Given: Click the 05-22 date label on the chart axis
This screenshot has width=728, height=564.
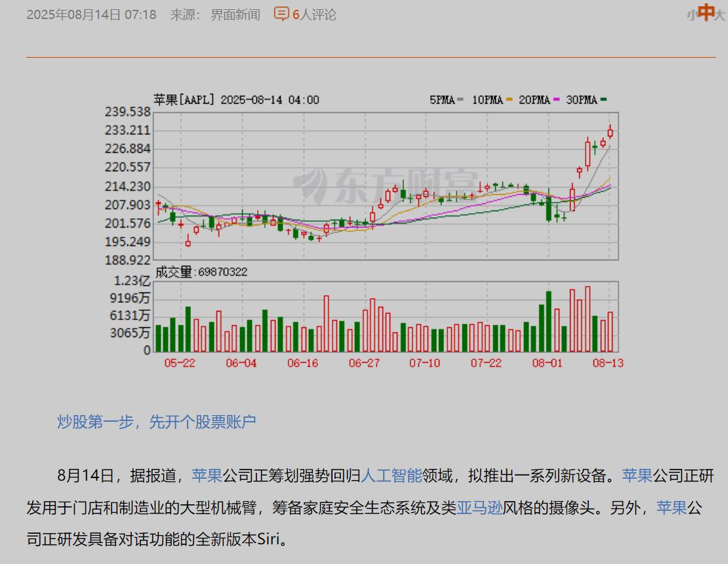Looking at the screenshot, I should pyautogui.click(x=180, y=363).
